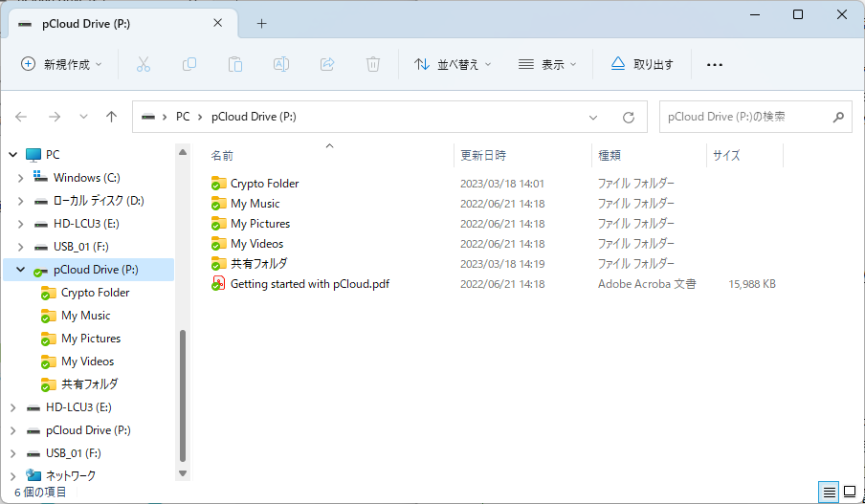
Task: Sort by 種類 column header
Action: 649,156
